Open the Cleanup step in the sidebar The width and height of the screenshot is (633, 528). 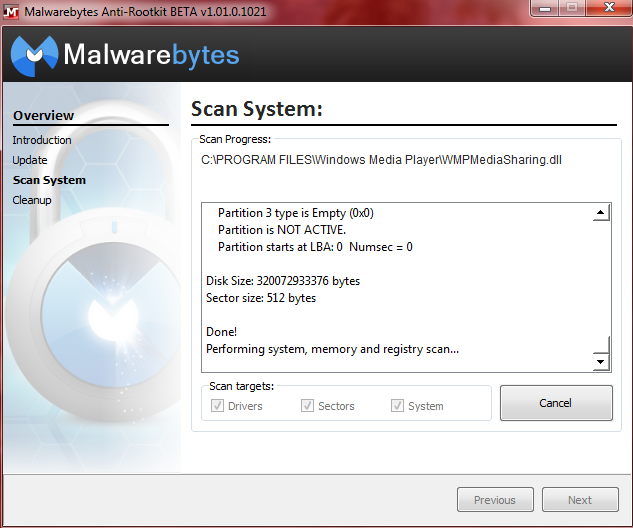pyautogui.click(x=32, y=200)
